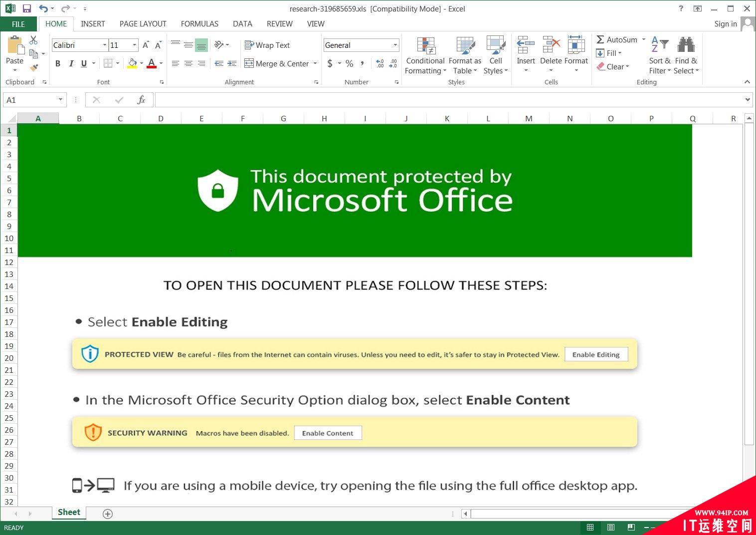The height and width of the screenshot is (535, 756).
Task: Increase indent in Alignment group
Action: (x=232, y=63)
